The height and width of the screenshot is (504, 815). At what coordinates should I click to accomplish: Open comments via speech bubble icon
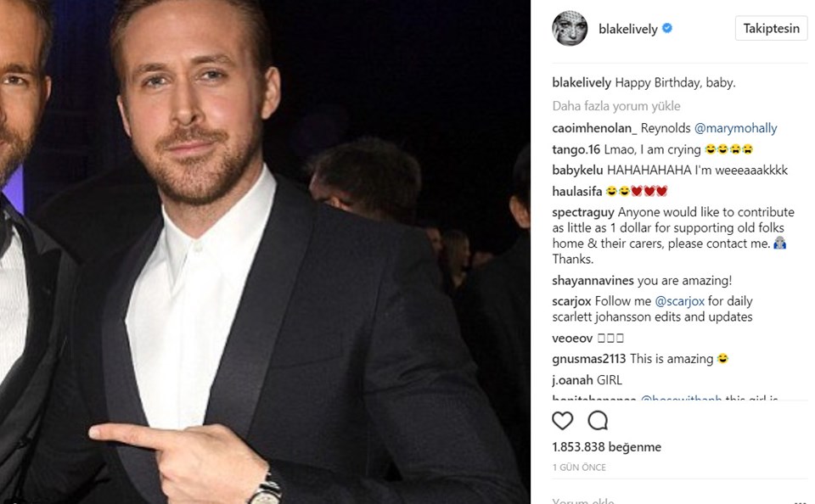598,420
